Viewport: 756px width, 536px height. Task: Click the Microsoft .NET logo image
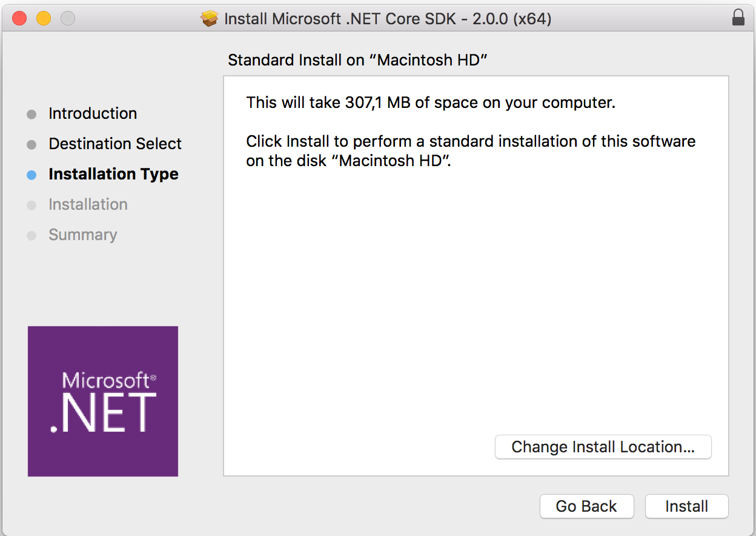tap(103, 401)
